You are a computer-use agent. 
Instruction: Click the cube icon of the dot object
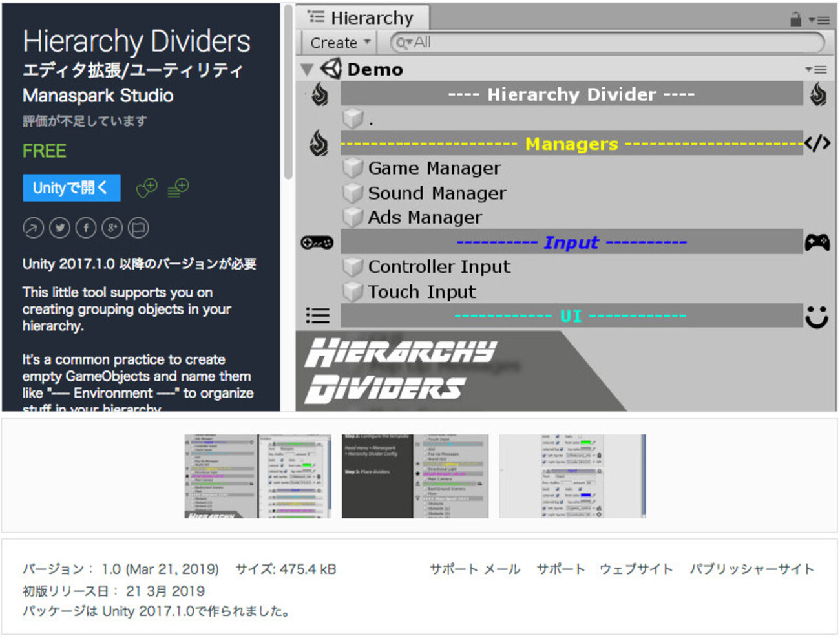(353, 118)
